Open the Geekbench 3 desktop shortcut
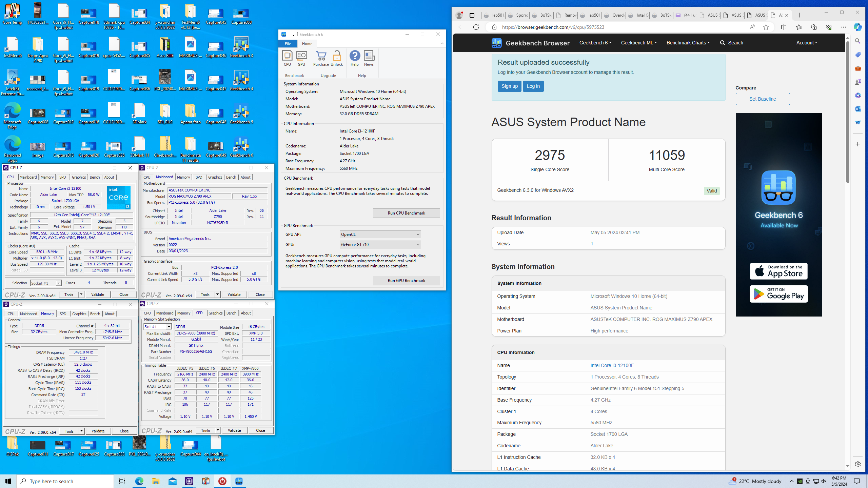This screenshot has height=488, width=868. [241, 47]
